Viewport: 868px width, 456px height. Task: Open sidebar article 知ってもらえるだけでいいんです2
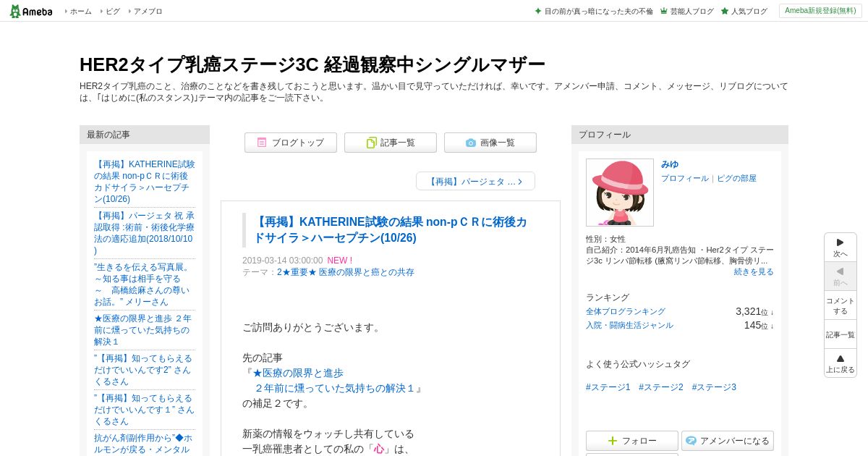[145, 370]
